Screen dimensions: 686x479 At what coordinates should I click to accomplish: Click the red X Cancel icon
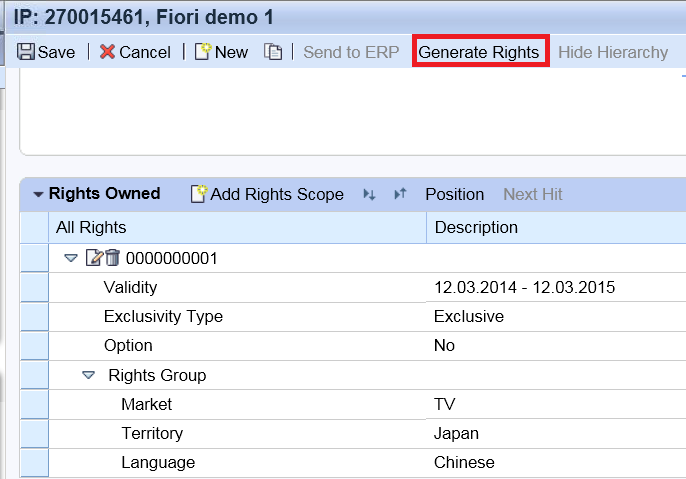pyautogui.click(x=107, y=52)
